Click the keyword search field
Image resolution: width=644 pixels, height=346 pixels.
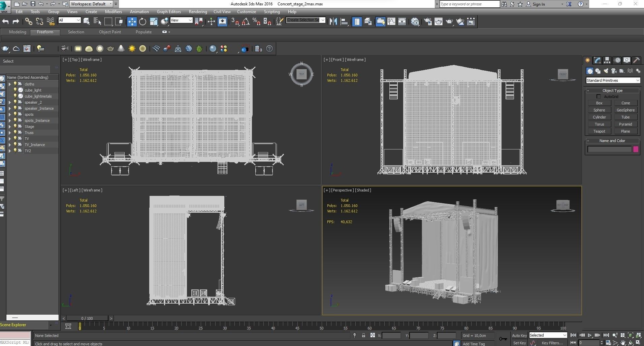pyautogui.click(x=470, y=4)
